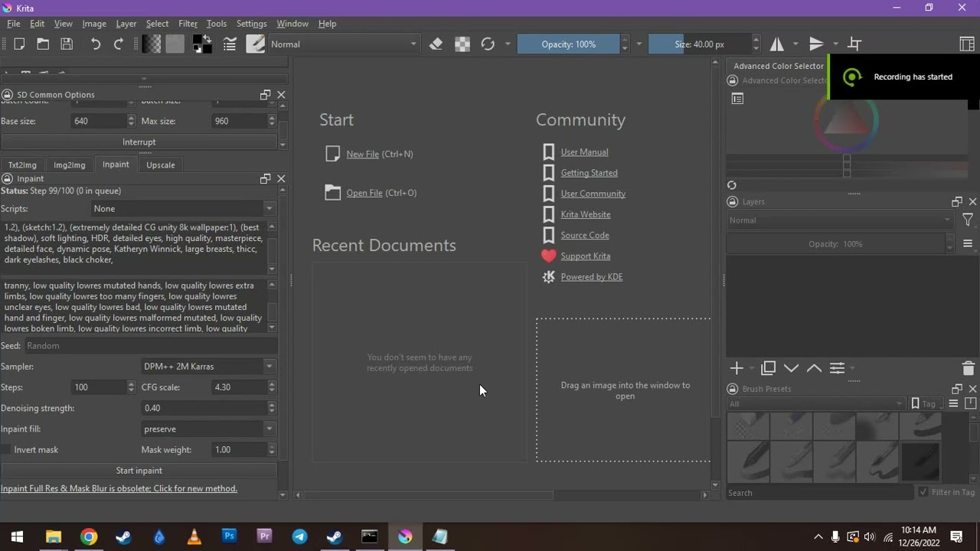Click the Start inpaint button
The height and width of the screenshot is (551, 980).
coord(139,471)
